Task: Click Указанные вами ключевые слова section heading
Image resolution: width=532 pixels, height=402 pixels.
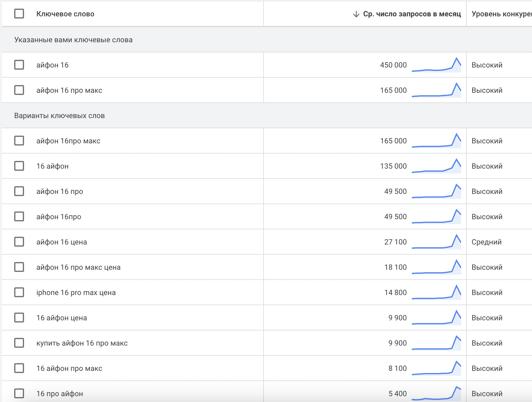Action: pos(73,40)
